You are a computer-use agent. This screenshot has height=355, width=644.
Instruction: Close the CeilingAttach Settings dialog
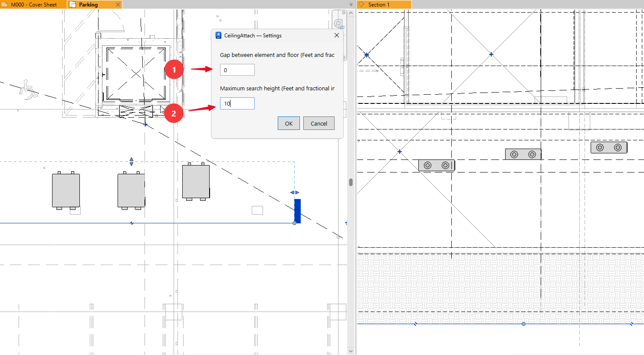337,35
